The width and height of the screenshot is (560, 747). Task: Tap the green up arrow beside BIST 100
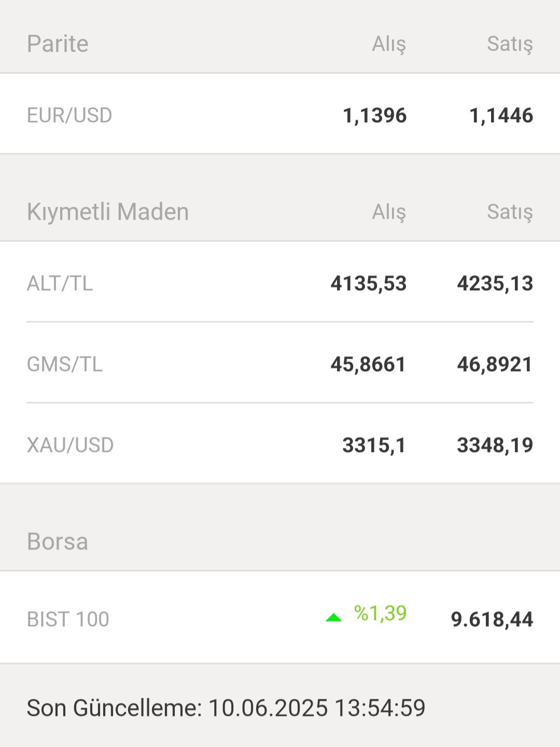coord(333,617)
